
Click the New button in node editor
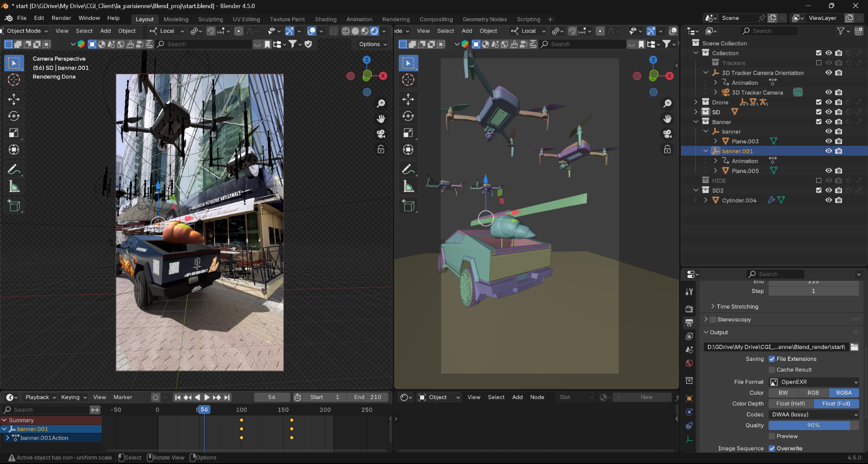coord(646,397)
